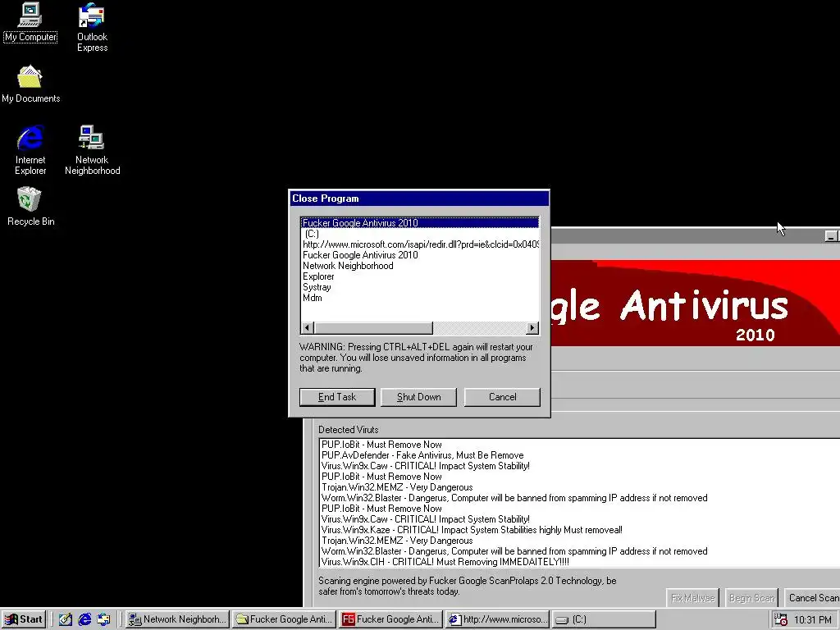
Task: Select (C:) in the task list
Action: pyautogui.click(x=420, y=234)
